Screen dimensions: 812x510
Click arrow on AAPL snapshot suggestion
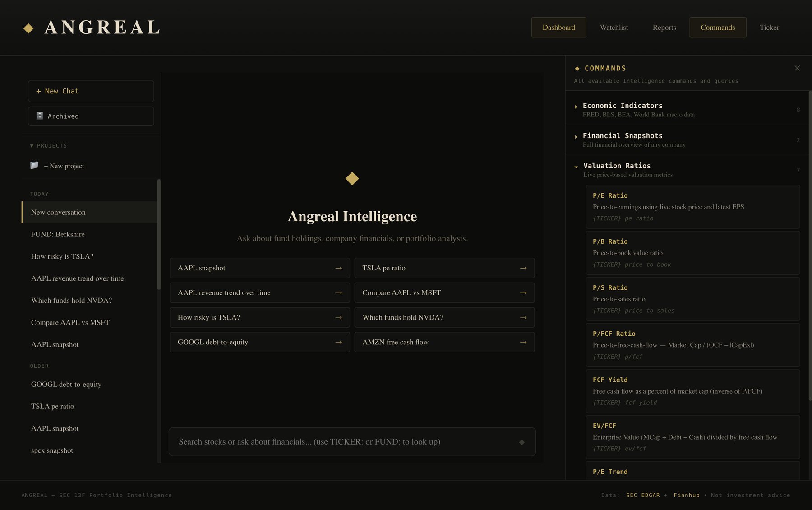[338, 268]
